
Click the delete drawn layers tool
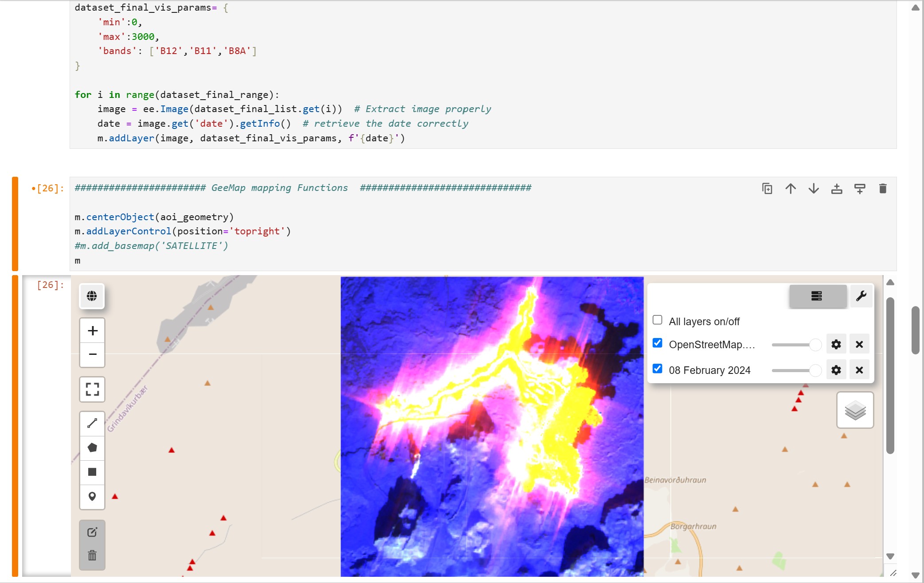(92, 556)
